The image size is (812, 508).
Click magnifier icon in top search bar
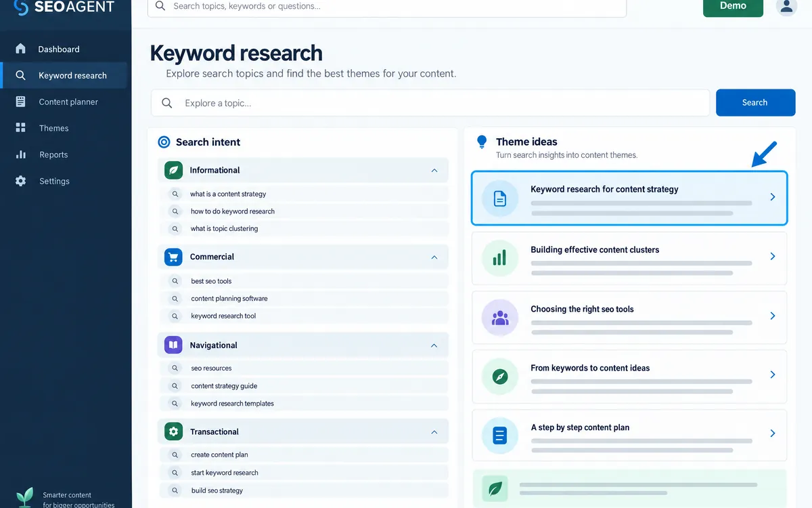coord(160,6)
